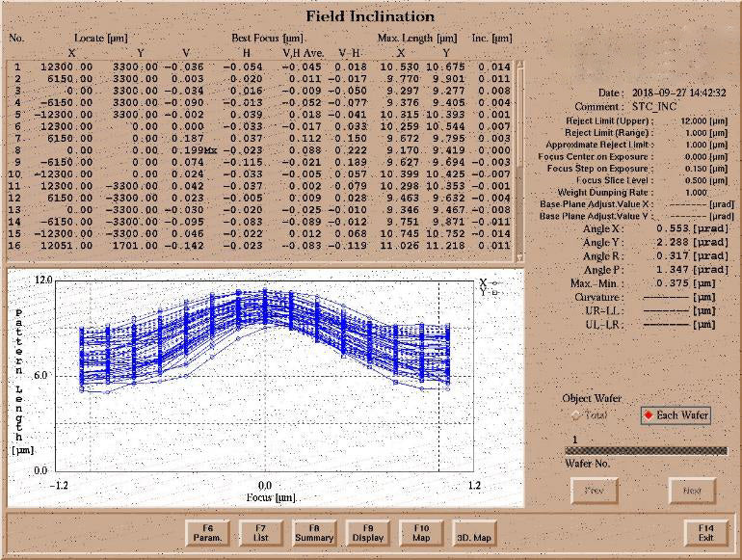This screenshot has height=560, width=742.
Task: Open the F7 List view
Action: 261,533
